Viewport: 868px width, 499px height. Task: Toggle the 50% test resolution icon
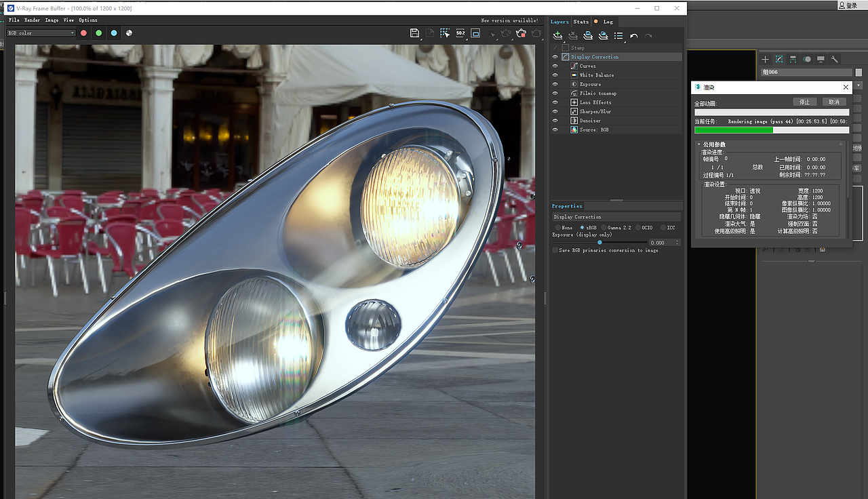(460, 33)
